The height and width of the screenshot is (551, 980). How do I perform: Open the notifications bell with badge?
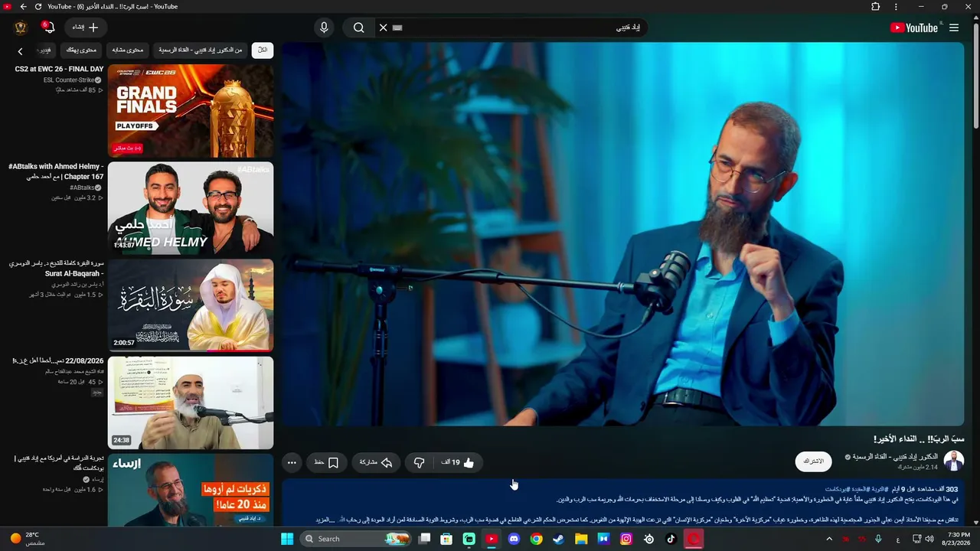[x=48, y=28]
